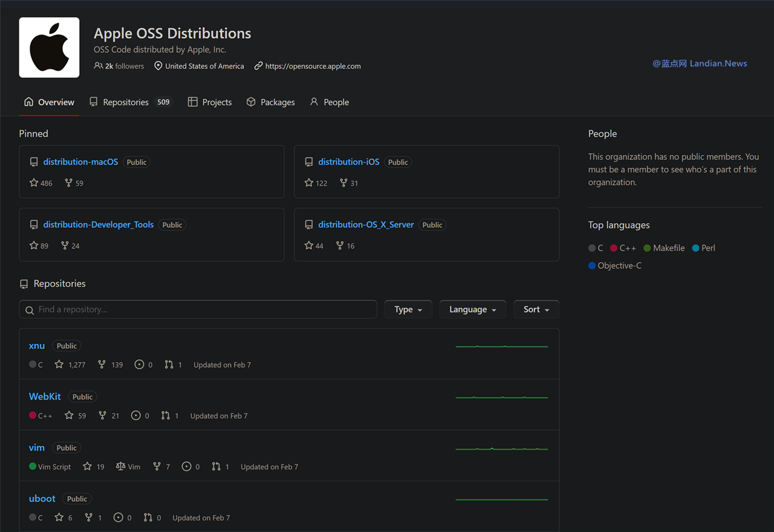
Task: View the 89 stars of distribution-Developer_Tools
Action: pyautogui.click(x=39, y=245)
